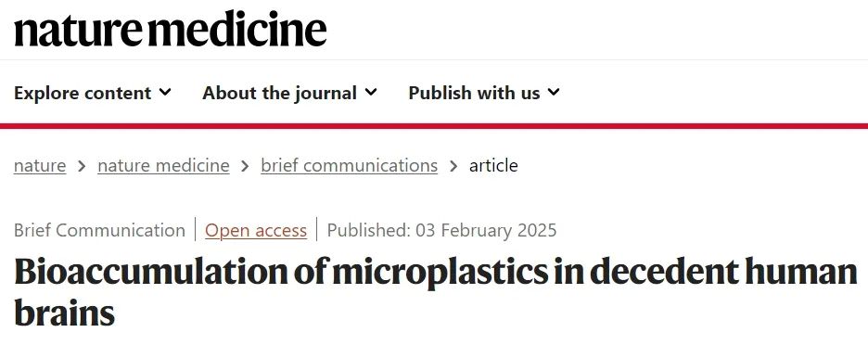The height and width of the screenshot is (345, 868).
Task: Click the breadcrumb arrow after brief communications
Action: coord(453,166)
